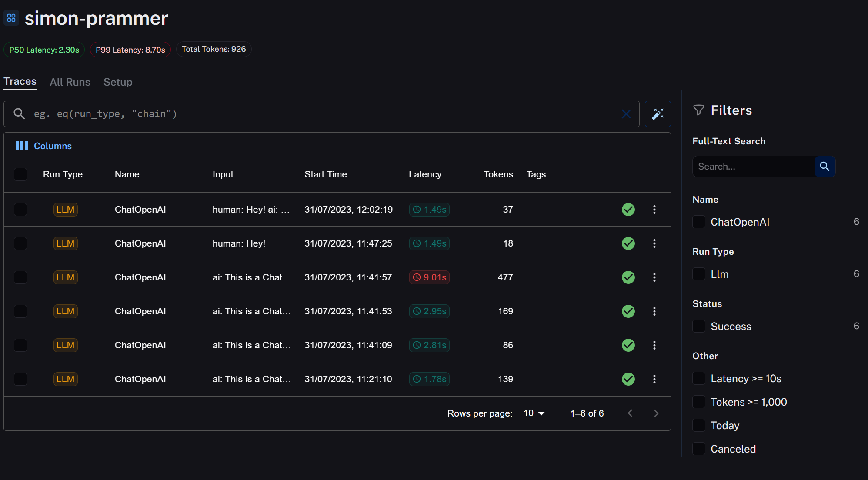Open the Columns selector
Viewport: 868px width, 480px height.
(x=43, y=146)
